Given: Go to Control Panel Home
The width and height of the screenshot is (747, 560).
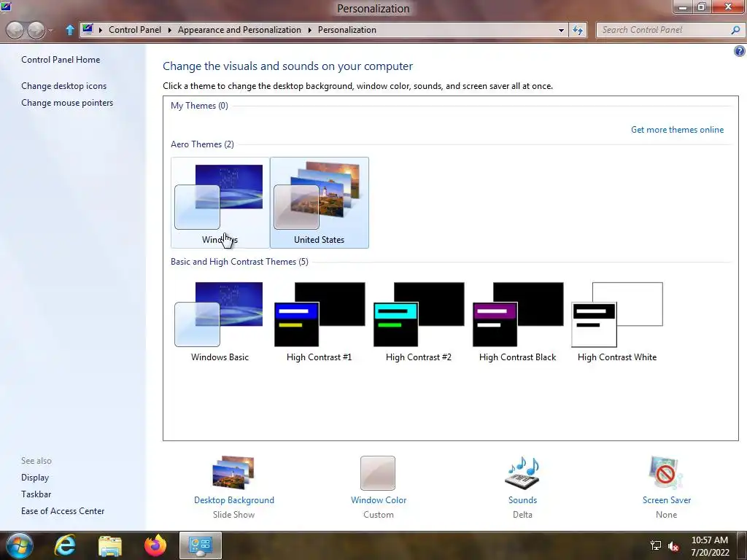Looking at the screenshot, I should point(61,60).
